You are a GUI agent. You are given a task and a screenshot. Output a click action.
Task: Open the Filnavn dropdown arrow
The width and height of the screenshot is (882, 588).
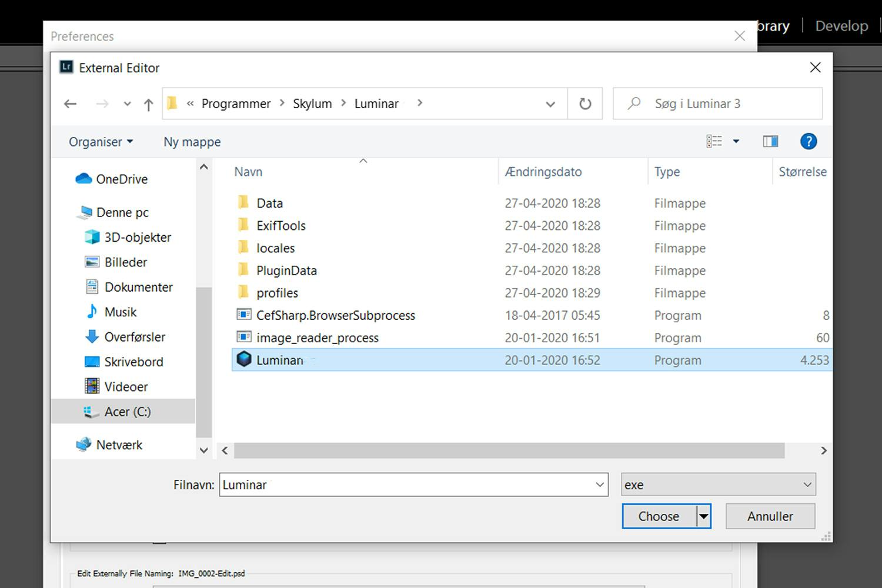click(x=600, y=485)
